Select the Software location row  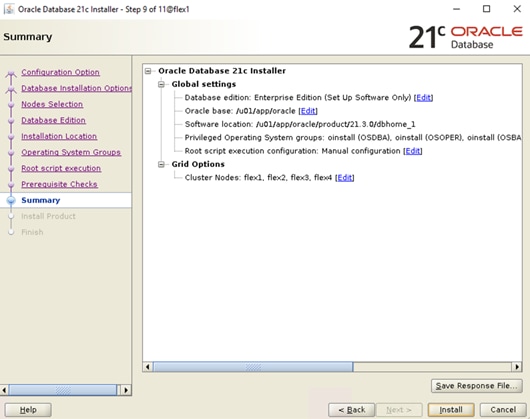tap(300, 124)
